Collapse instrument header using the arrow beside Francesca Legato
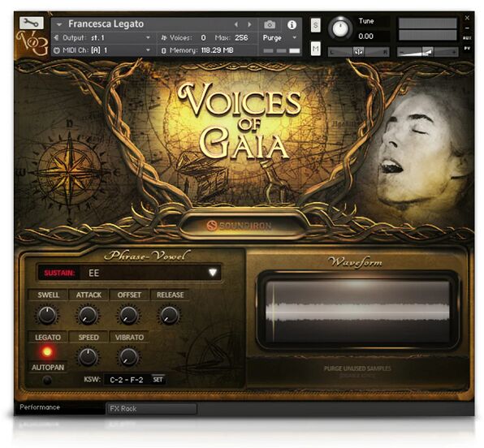 [x=59, y=24]
